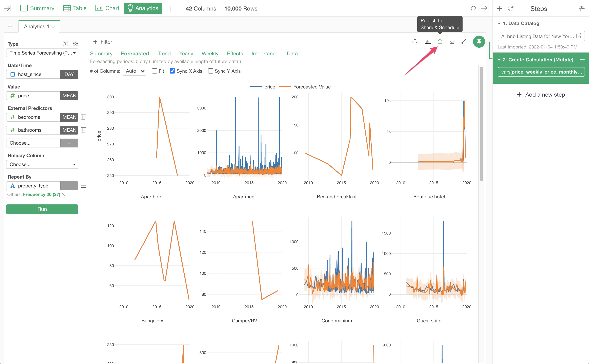The width and height of the screenshot is (589, 364).
Task: Switch to the Trend tab
Action: tap(164, 54)
